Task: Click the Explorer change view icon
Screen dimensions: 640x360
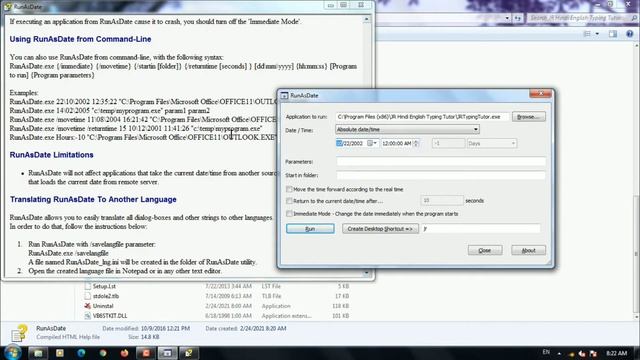Action: tap(587, 34)
